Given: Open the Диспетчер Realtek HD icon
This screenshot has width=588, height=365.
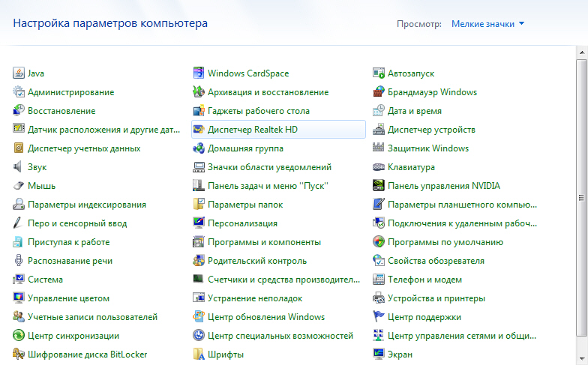Looking at the screenshot, I should tap(199, 130).
